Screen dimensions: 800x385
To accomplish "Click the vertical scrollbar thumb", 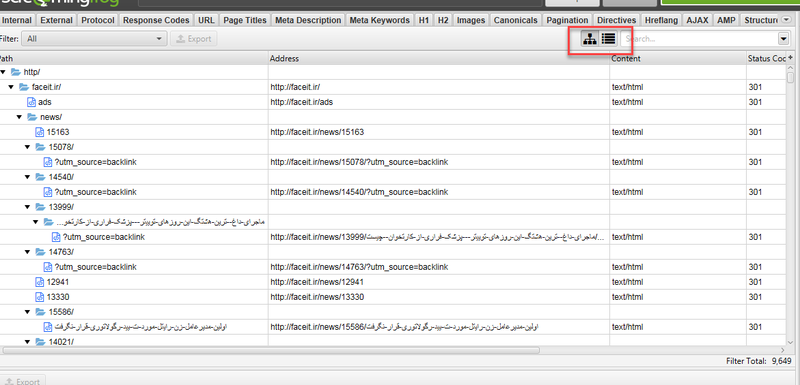I will [x=790, y=78].
